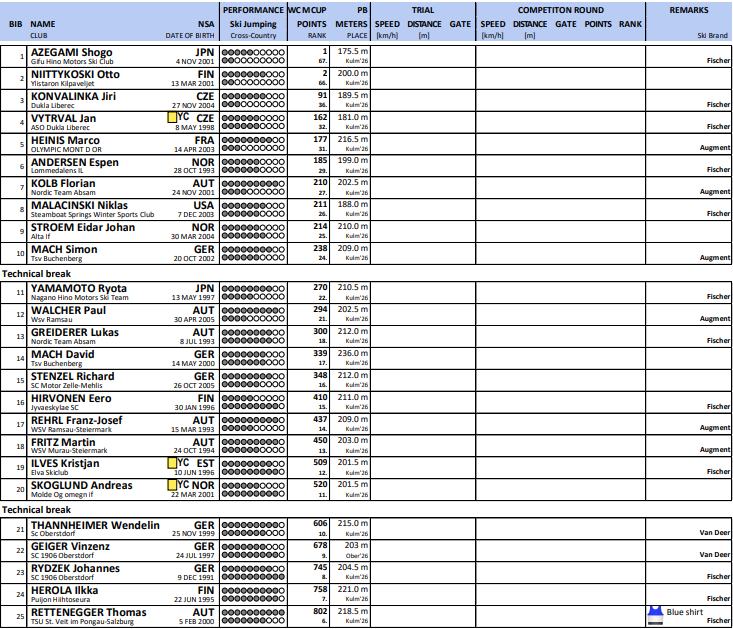Click the yellow card icon for ILVES Kristjan
This screenshot has width=733, height=629.
[x=172, y=463]
